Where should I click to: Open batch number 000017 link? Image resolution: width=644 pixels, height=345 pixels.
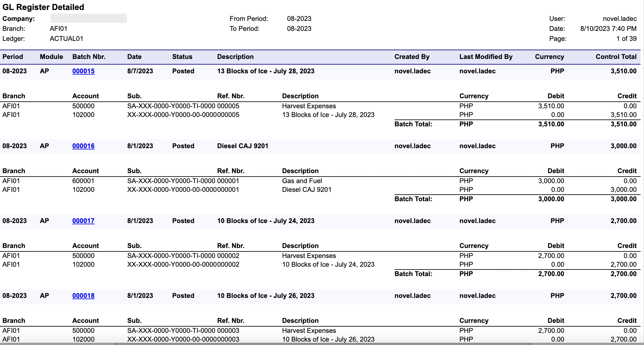coord(83,221)
